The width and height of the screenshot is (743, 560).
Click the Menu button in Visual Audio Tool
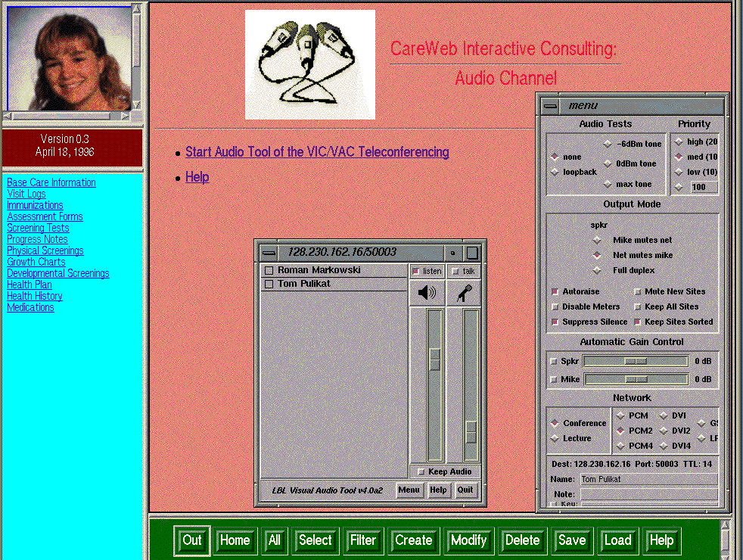[x=409, y=490]
